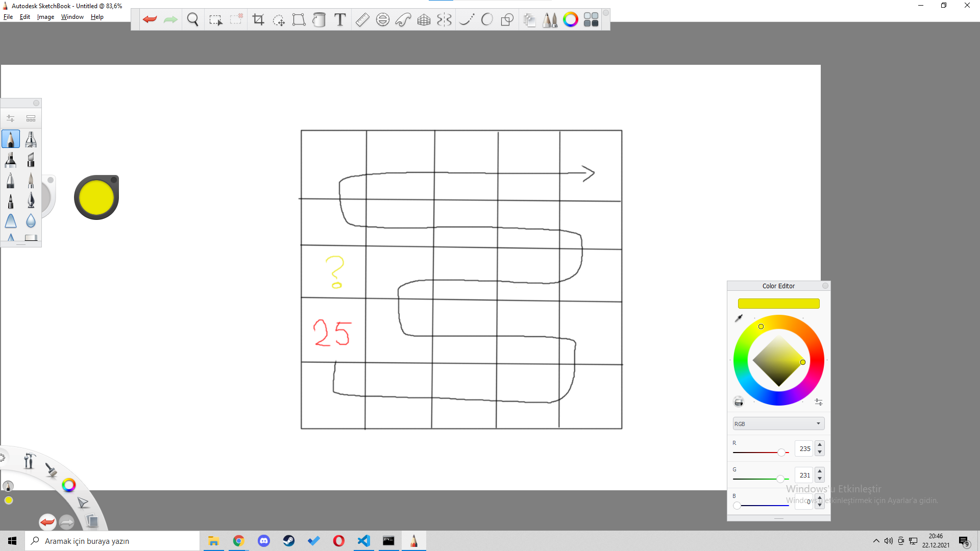980x551 pixels.
Task: Open the Image menu
Action: 45,17
